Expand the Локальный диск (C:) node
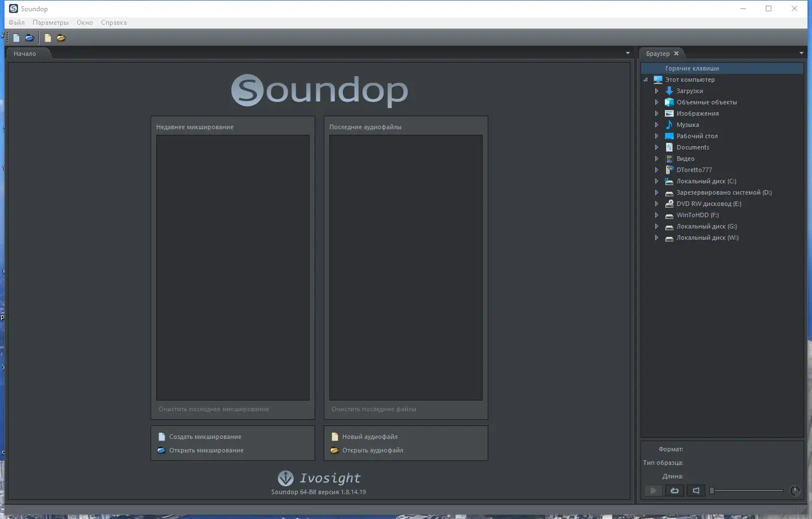The height and width of the screenshot is (519, 812). 656,181
